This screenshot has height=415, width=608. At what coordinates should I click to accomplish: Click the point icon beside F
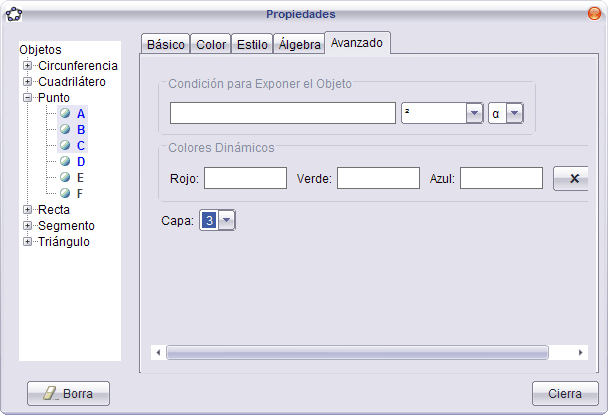[64, 193]
